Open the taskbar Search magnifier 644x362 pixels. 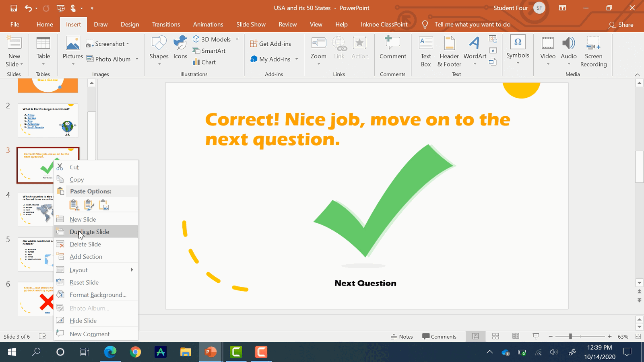pos(36,352)
